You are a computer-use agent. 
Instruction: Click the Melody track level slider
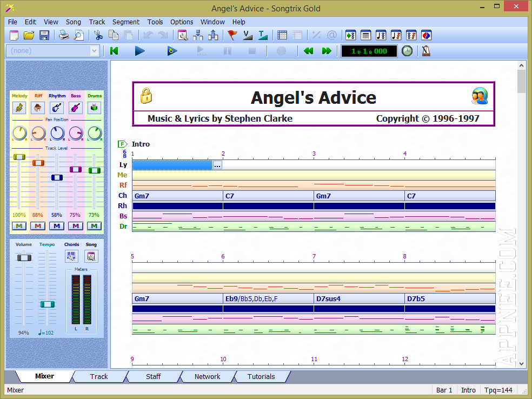19,157
